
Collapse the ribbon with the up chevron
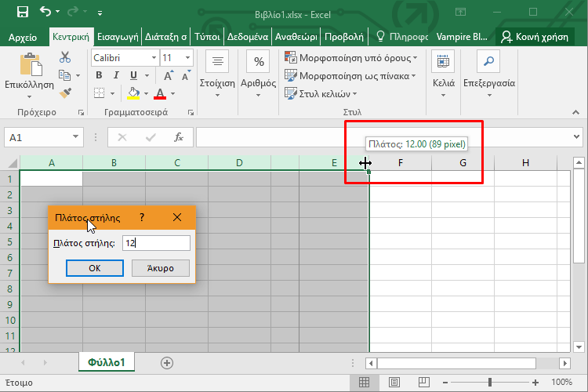(x=575, y=112)
